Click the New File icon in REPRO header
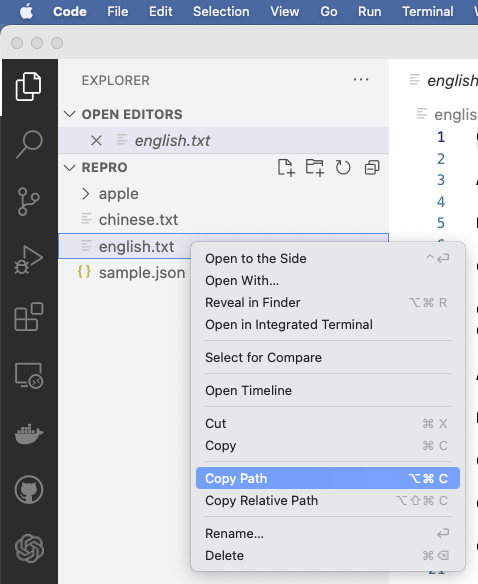 coord(286,167)
